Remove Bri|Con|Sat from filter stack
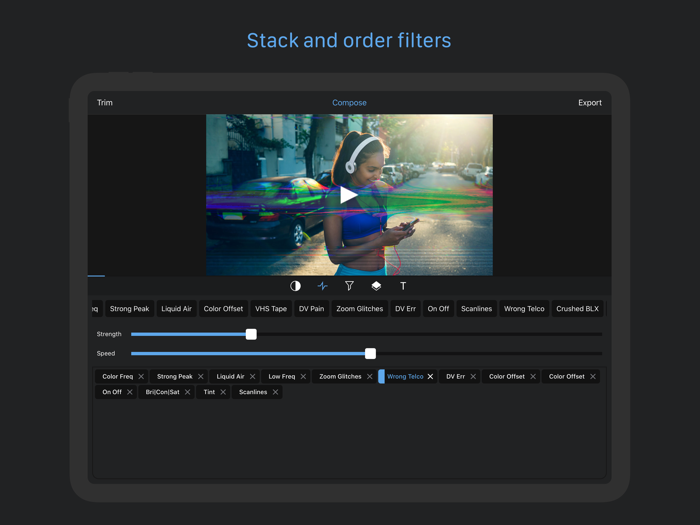 tap(188, 392)
